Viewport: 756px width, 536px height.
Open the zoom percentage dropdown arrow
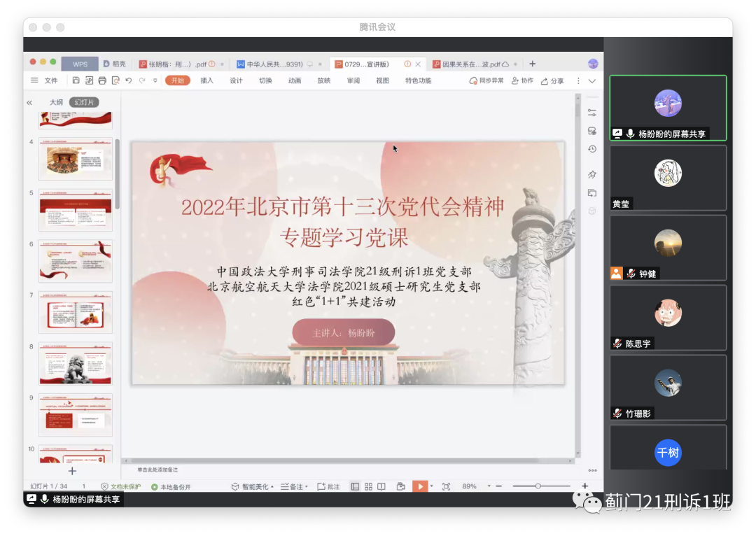[489, 486]
